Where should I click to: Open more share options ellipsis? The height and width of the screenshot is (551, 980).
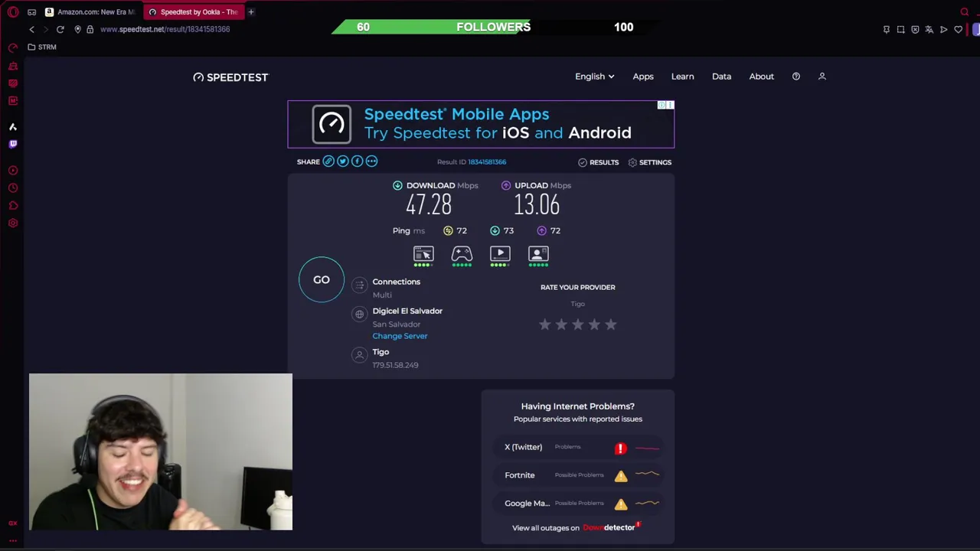click(x=371, y=161)
